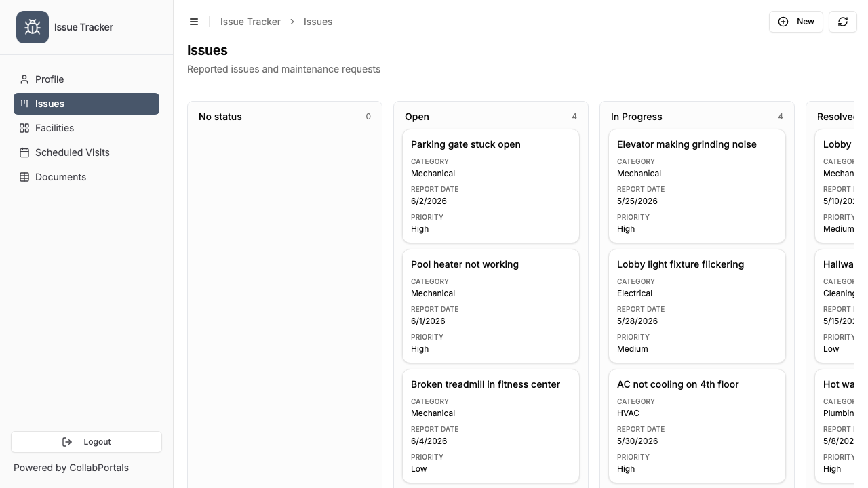Image resolution: width=868 pixels, height=488 pixels.
Task: Create a New issue
Action: click(x=796, y=22)
